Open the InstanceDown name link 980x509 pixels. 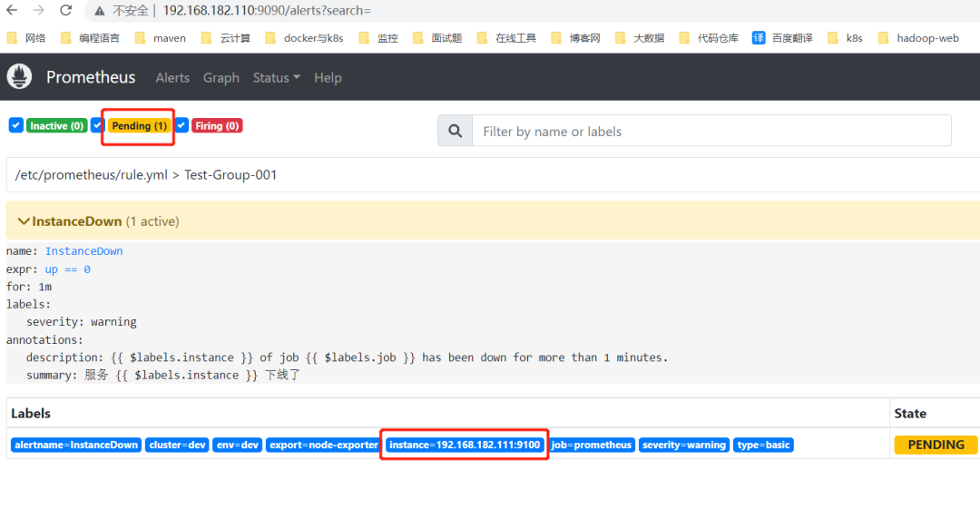83,250
